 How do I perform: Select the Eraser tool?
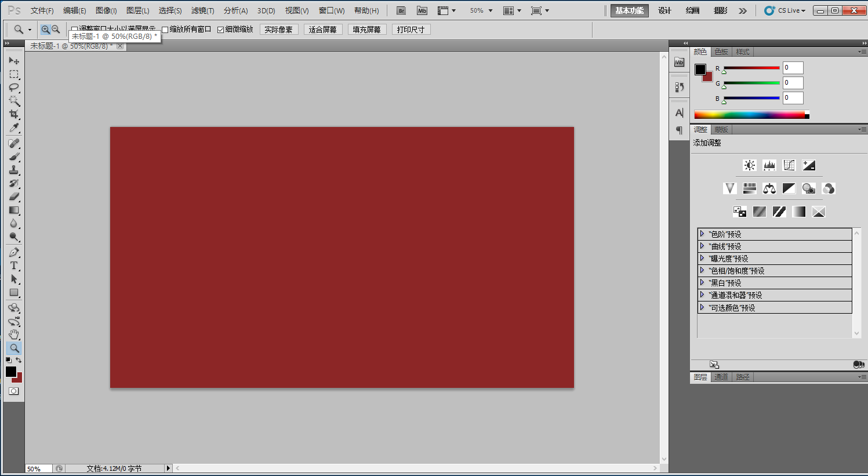14,197
